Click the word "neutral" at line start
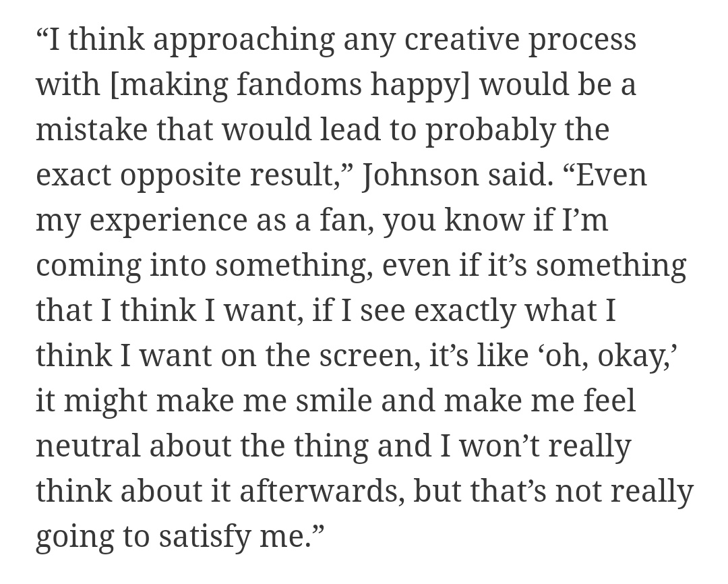This screenshot has height=584, width=728. [x=88, y=446]
